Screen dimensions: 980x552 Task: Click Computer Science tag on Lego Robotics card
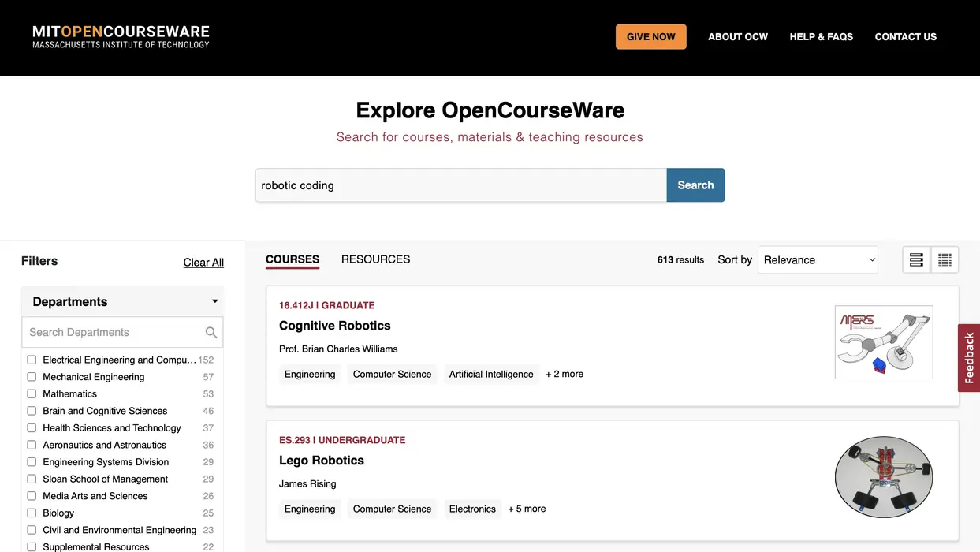[393, 509]
